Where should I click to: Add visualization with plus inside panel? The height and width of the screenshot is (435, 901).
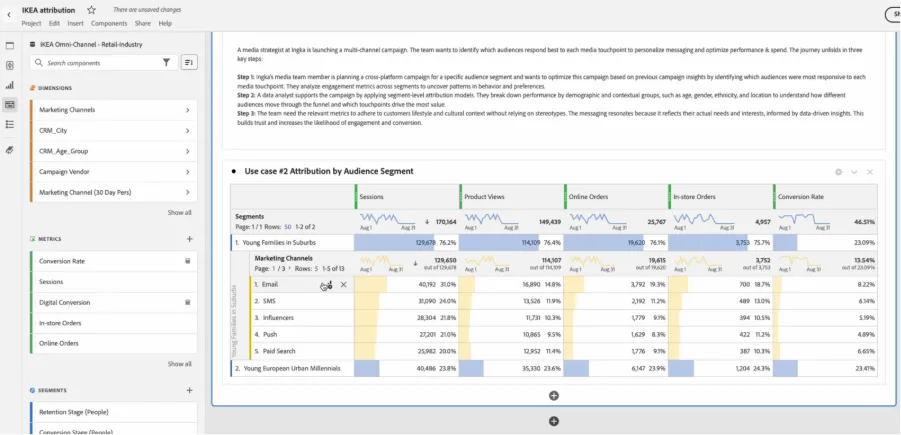pos(554,395)
